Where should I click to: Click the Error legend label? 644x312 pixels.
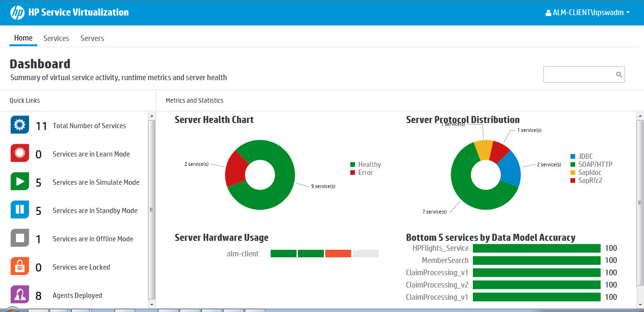[x=365, y=172]
